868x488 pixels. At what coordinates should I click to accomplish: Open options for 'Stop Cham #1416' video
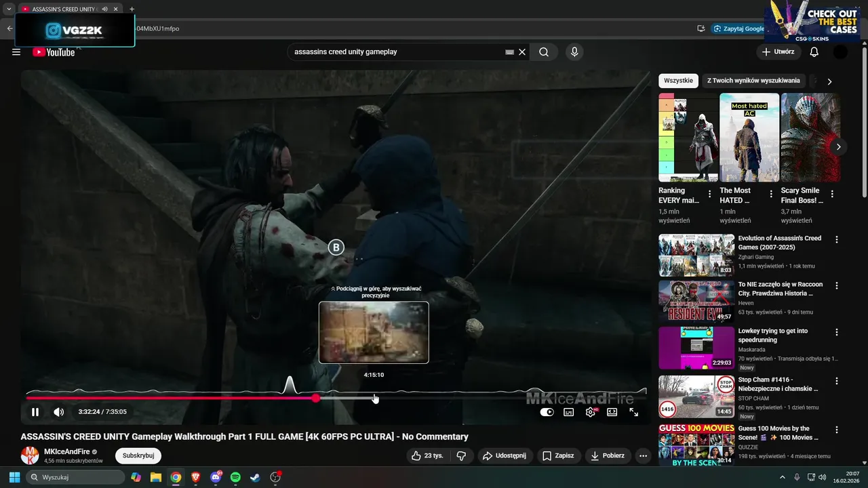(837, 381)
